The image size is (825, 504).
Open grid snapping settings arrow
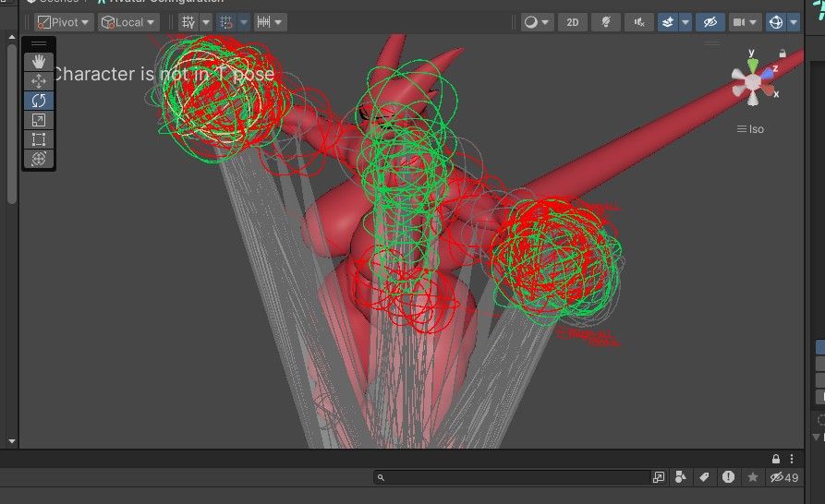(x=244, y=22)
